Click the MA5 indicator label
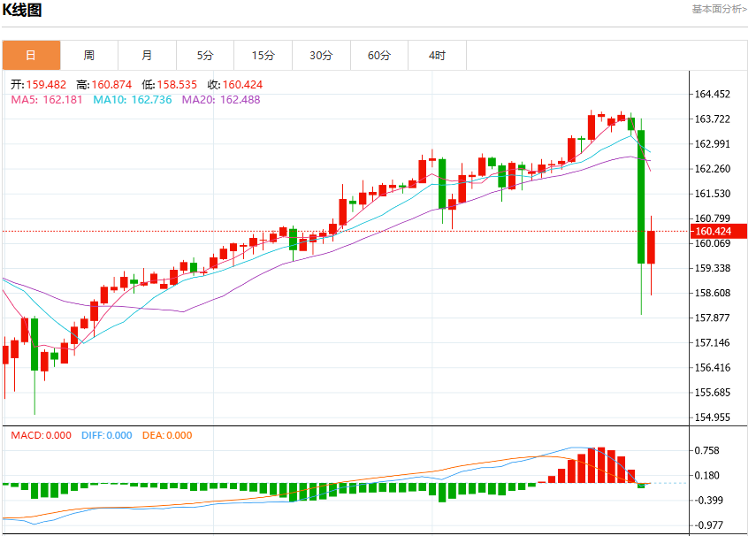Viewport: 756px width, 536px height. tap(47, 100)
